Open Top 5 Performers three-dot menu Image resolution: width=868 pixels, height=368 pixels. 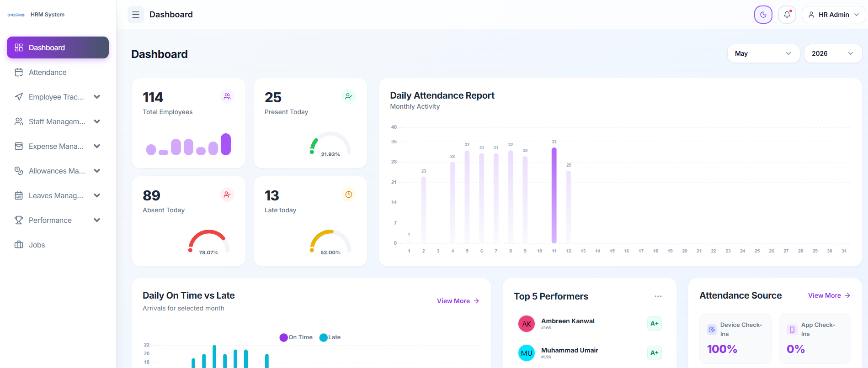[658, 296]
